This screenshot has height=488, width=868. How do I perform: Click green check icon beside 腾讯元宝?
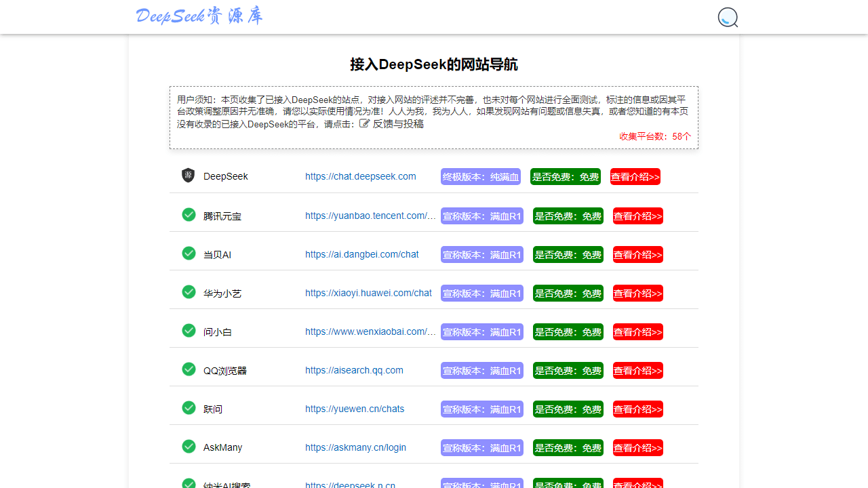tap(189, 215)
